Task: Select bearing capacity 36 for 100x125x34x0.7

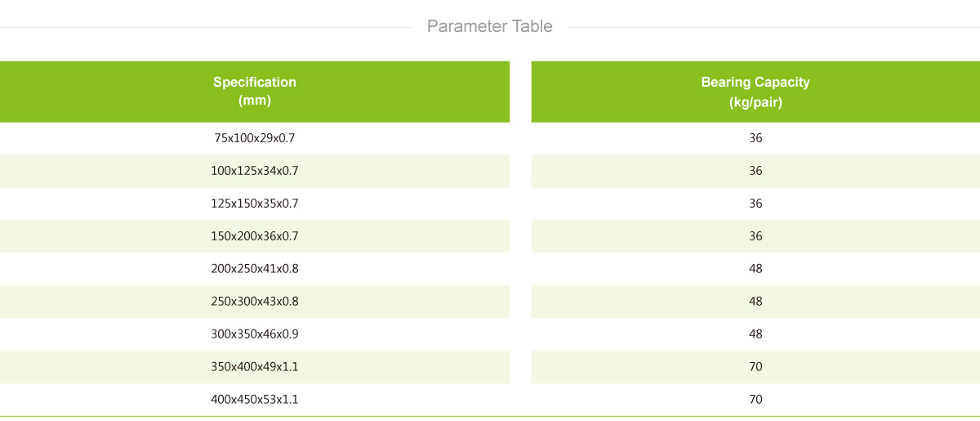Action: pyautogui.click(x=755, y=171)
